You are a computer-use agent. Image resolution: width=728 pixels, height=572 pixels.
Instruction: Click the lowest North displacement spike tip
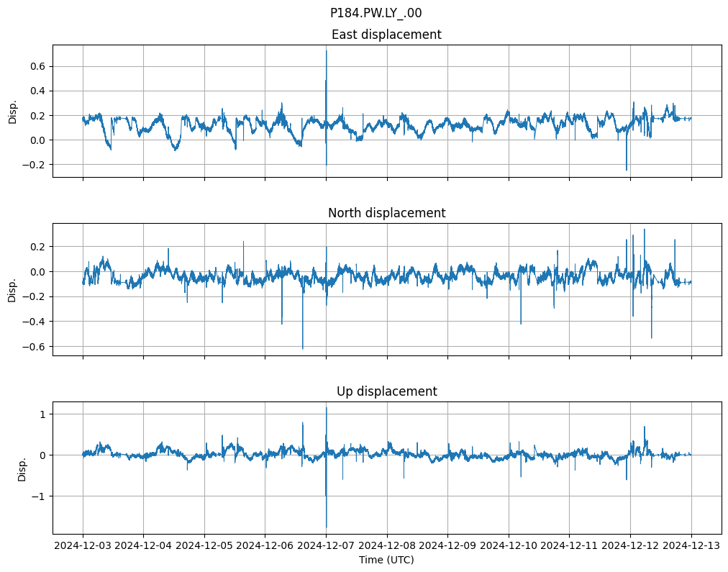click(303, 349)
